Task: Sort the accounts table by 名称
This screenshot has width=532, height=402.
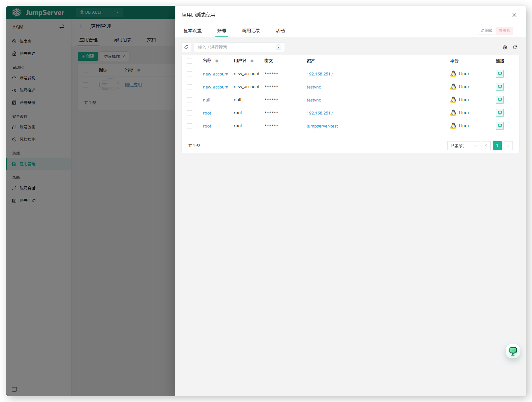Action: [217, 61]
